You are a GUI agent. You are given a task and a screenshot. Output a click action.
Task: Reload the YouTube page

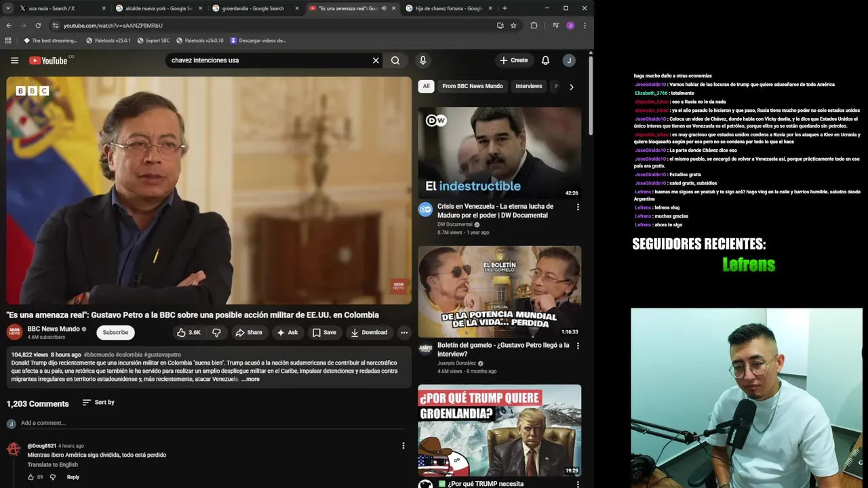[38, 25]
